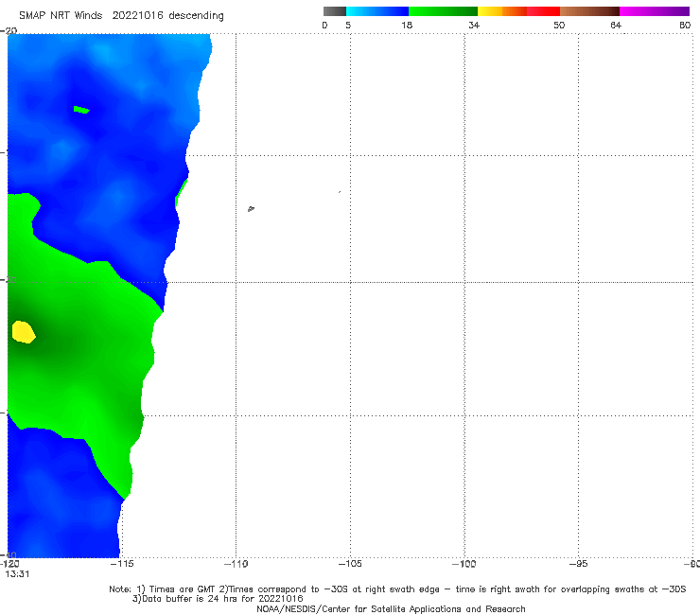Select the gray segment of the color bar

point(335,11)
